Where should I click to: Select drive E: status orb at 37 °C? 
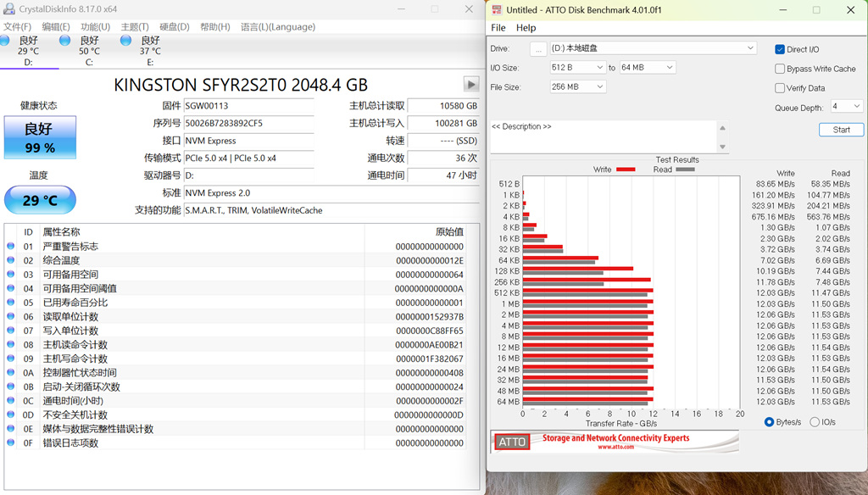125,41
